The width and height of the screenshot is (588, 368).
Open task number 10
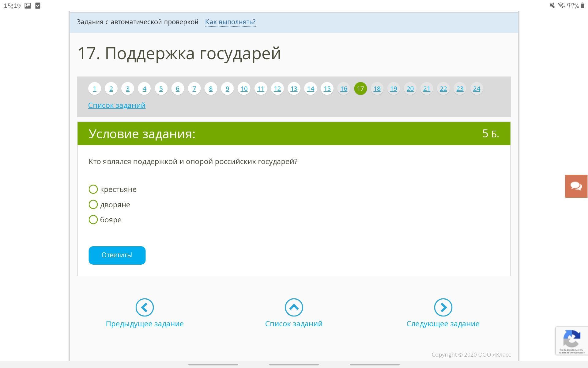pyautogui.click(x=244, y=89)
